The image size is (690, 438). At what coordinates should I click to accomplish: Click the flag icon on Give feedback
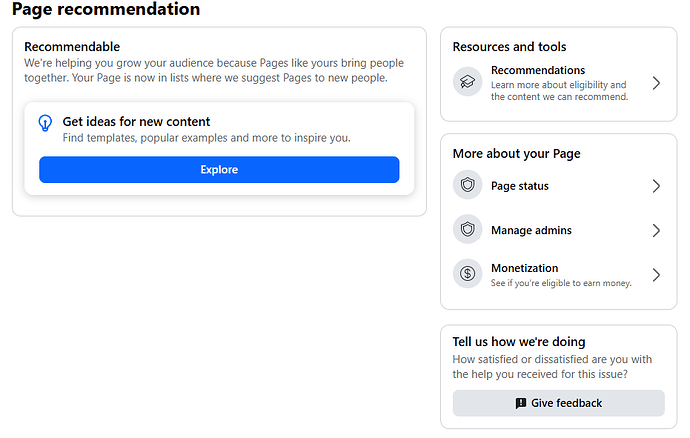pyautogui.click(x=521, y=403)
